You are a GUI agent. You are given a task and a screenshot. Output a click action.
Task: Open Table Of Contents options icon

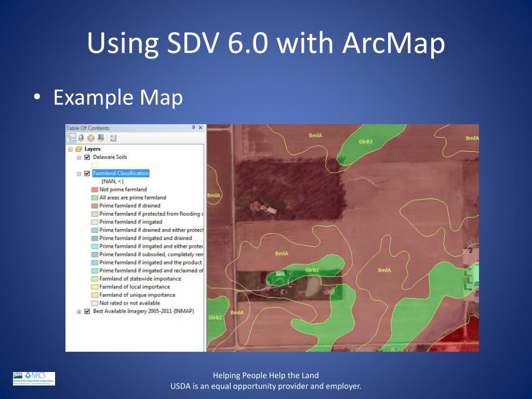tap(113, 138)
